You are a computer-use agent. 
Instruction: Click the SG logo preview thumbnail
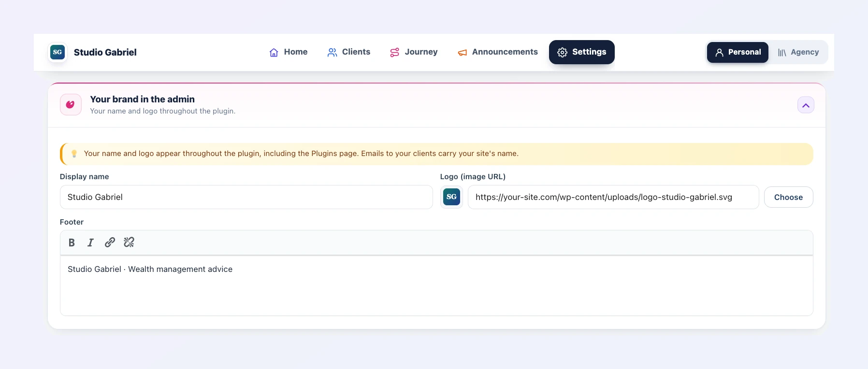click(x=451, y=197)
